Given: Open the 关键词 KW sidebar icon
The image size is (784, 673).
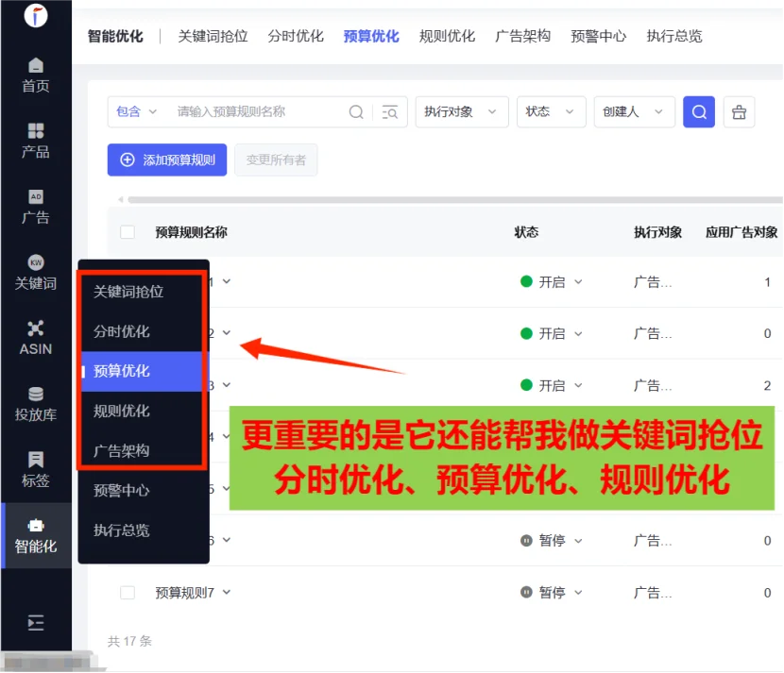Looking at the screenshot, I should [x=36, y=272].
